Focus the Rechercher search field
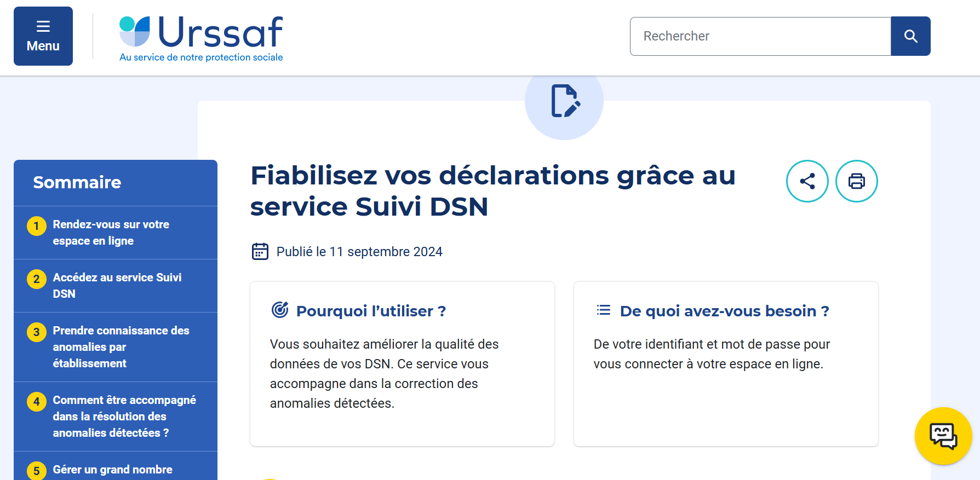980x480 pixels. pos(760,36)
